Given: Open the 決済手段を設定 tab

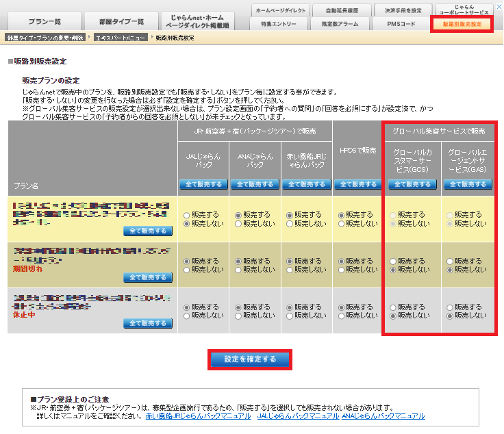Looking at the screenshot, I should (399, 10).
